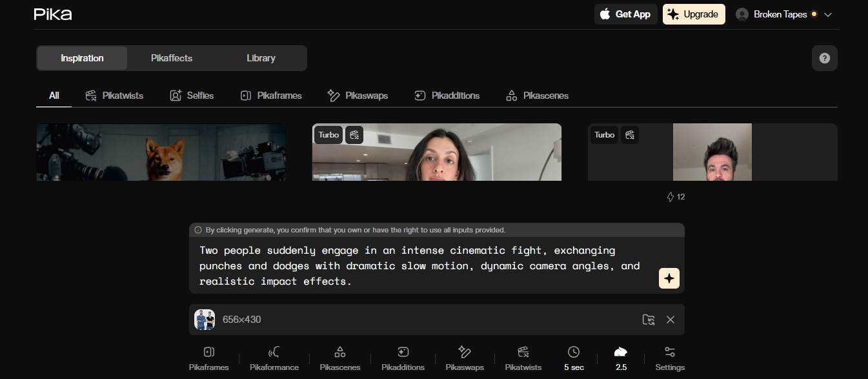Click the sparkle icon in Upgrade
Image resolution: width=868 pixels, height=379 pixels.
[674, 14]
